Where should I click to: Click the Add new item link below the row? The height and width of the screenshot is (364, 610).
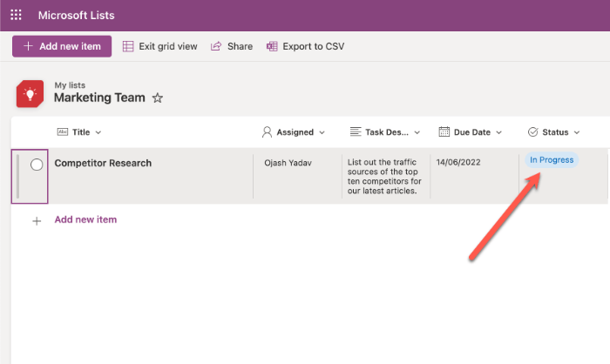[x=85, y=219]
